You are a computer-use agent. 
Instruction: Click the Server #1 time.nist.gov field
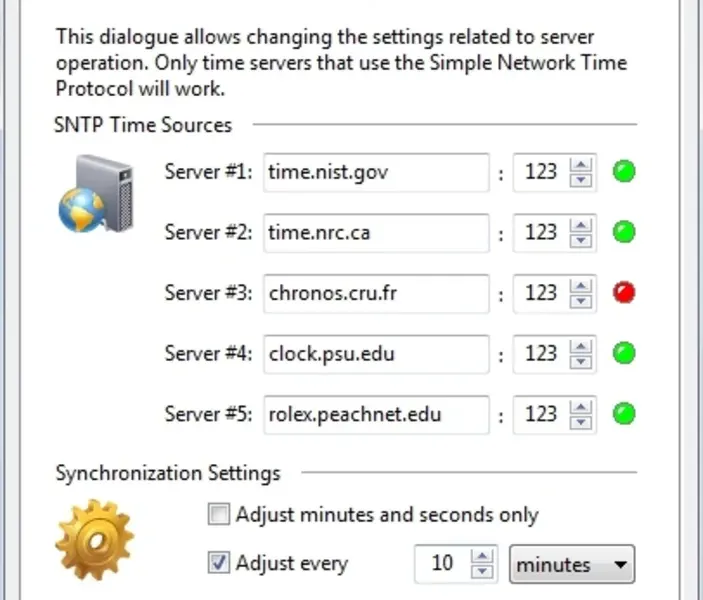click(376, 172)
